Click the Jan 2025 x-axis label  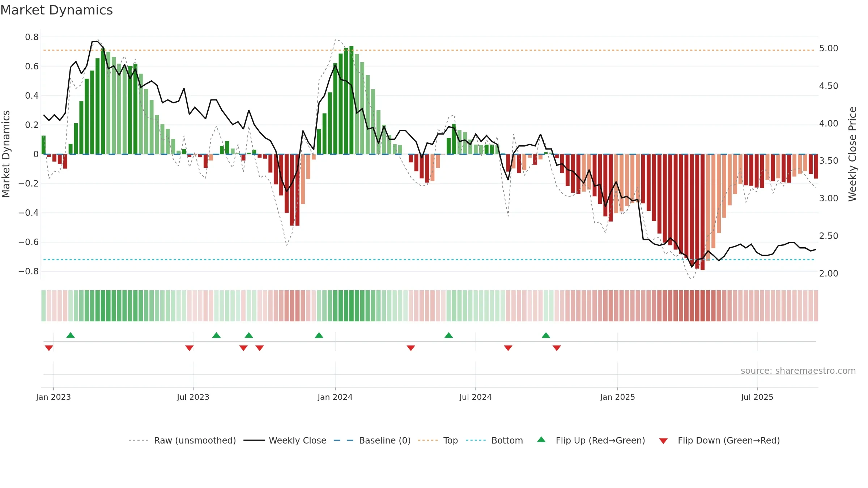pos(617,397)
